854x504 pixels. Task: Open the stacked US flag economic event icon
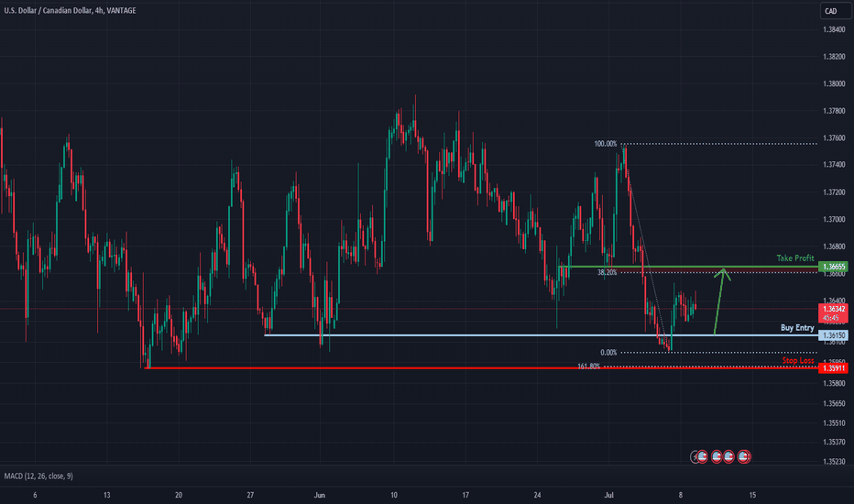(744, 456)
